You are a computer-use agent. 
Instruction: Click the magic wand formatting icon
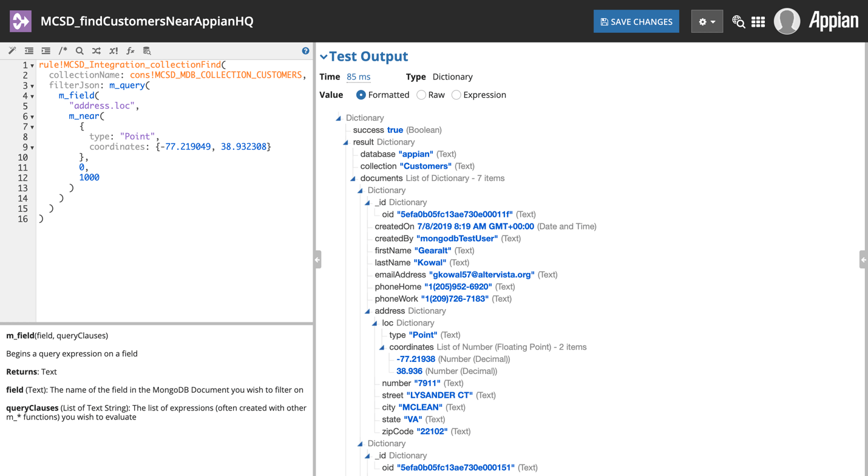(12, 50)
